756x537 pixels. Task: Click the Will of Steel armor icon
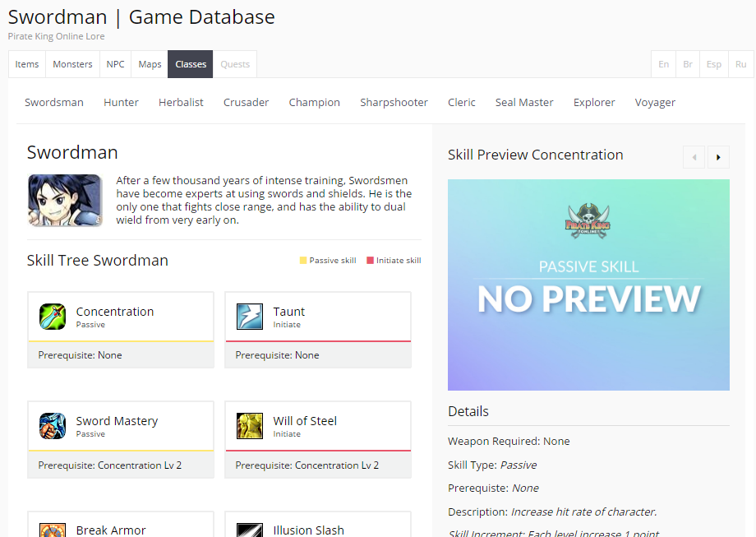(250, 425)
